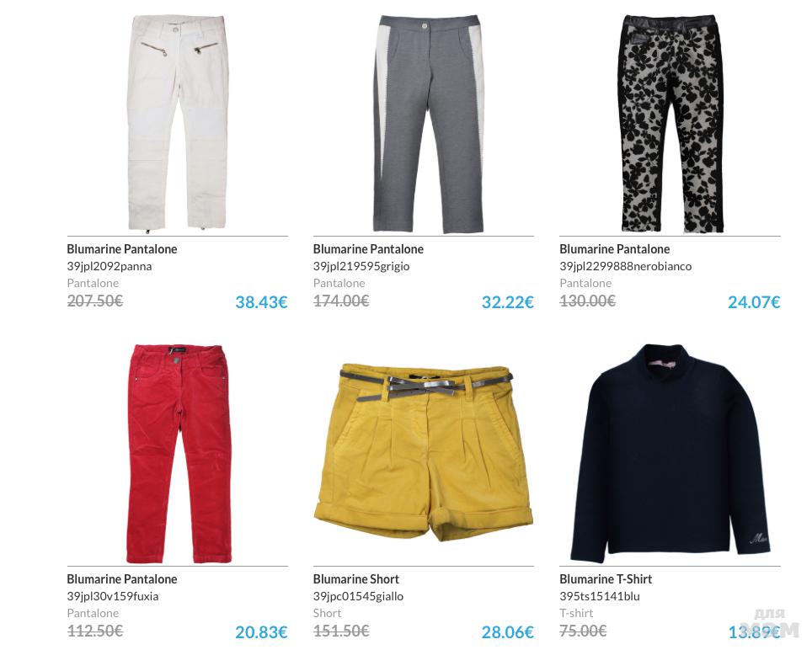Screen dimensions: 812x650
Task: View the yellow shorts with belt image
Action: click(423, 452)
